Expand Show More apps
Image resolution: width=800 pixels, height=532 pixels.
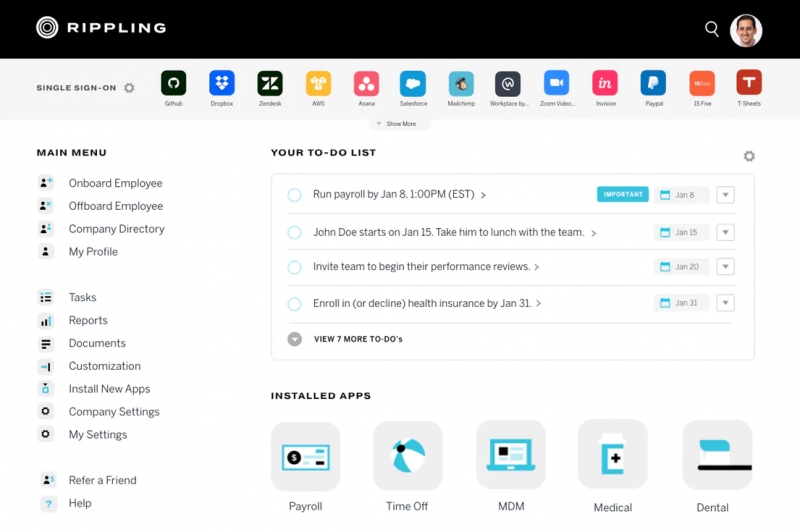tap(399, 124)
